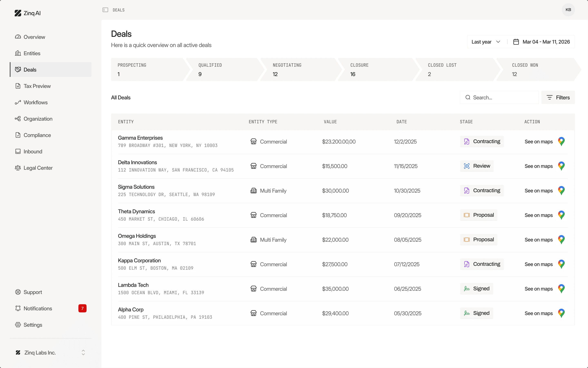The image size is (588, 368).
Task: Click the Filters button
Action: point(558,97)
